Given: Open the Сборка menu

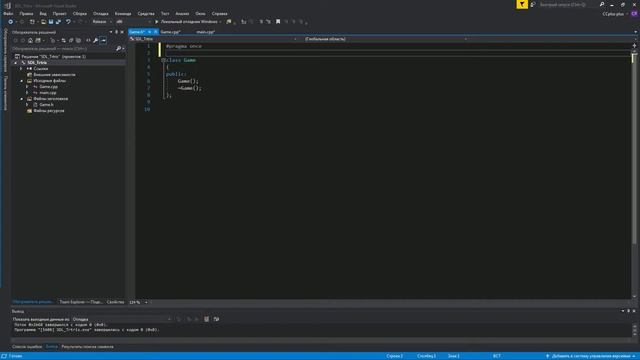Looking at the screenshot, I should (x=80, y=13).
